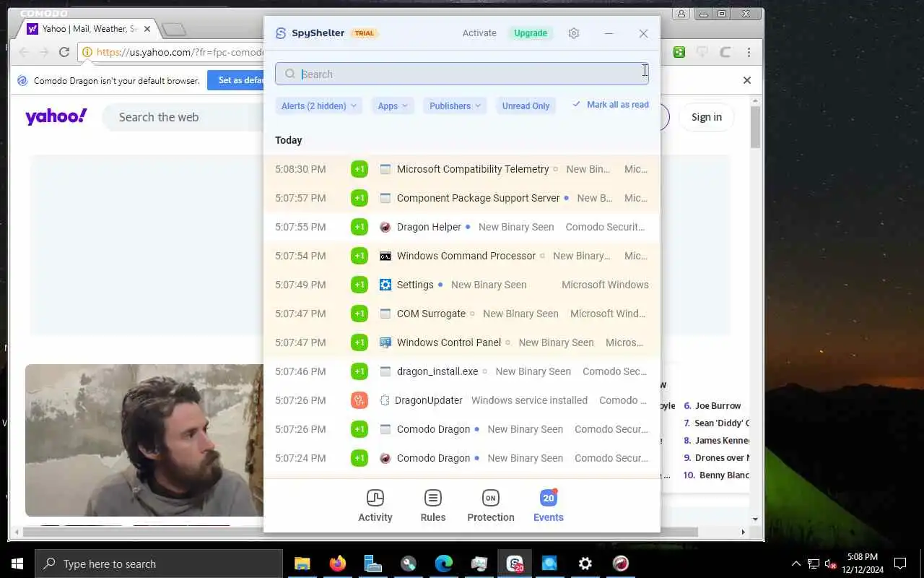Click the SpyShelter logo icon
924x578 pixels.
click(x=281, y=33)
